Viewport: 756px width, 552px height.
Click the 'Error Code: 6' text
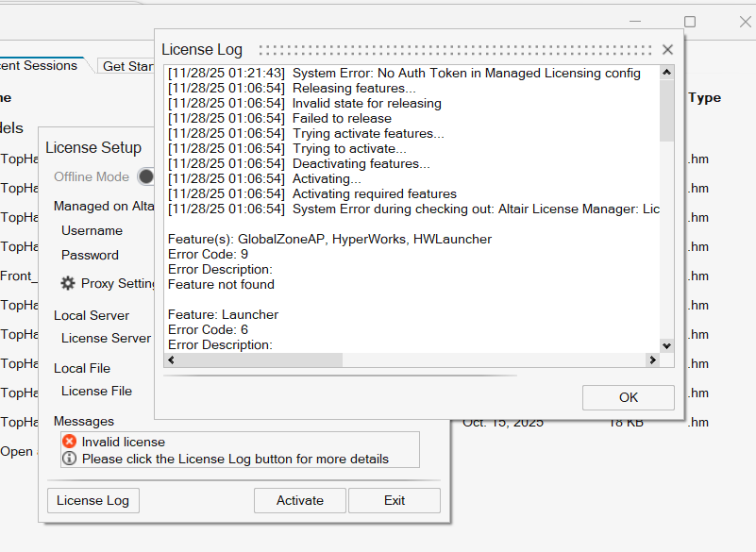[208, 329]
